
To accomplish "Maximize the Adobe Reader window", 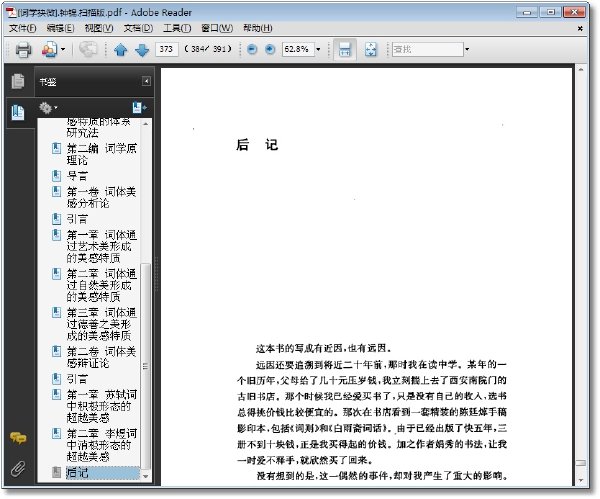I will (550, 13).
